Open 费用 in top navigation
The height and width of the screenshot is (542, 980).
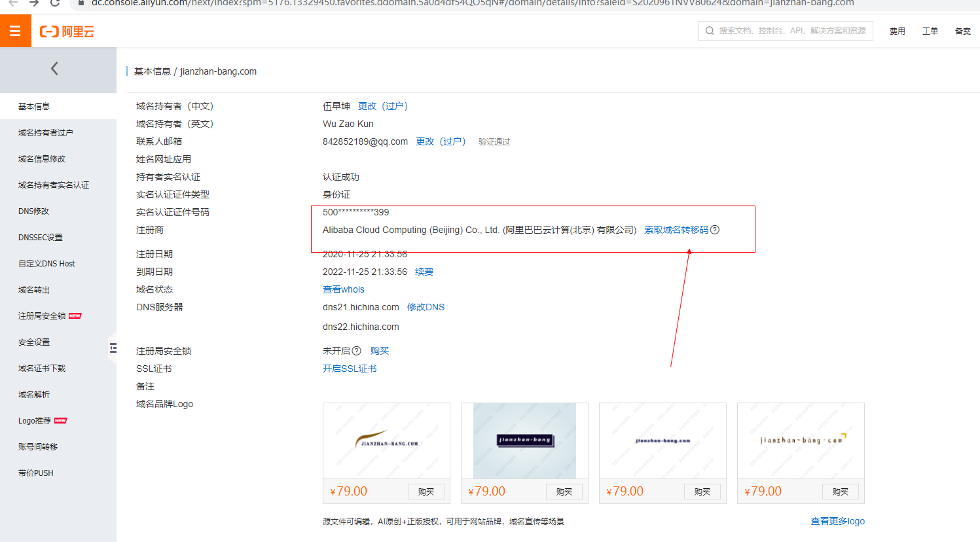click(897, 31)
